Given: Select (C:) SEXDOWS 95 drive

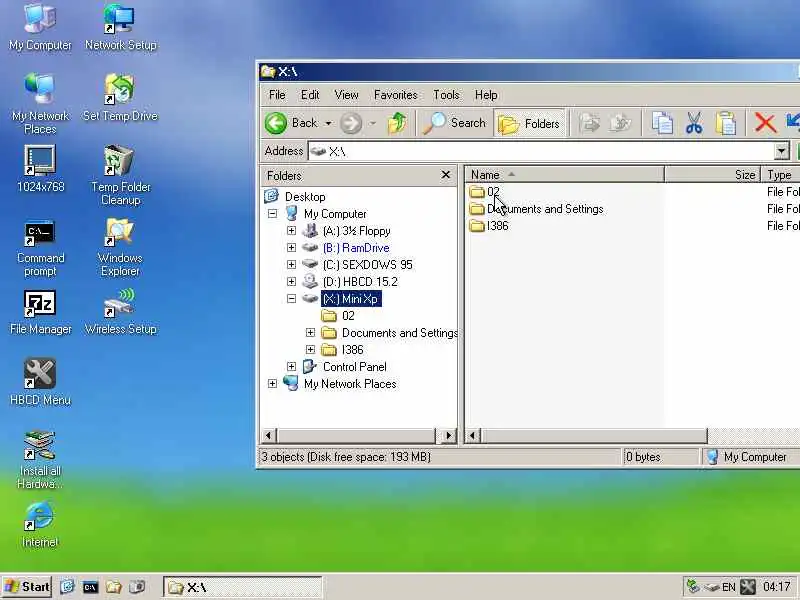Looking at the screenshot, I should [x=367, y=264].
